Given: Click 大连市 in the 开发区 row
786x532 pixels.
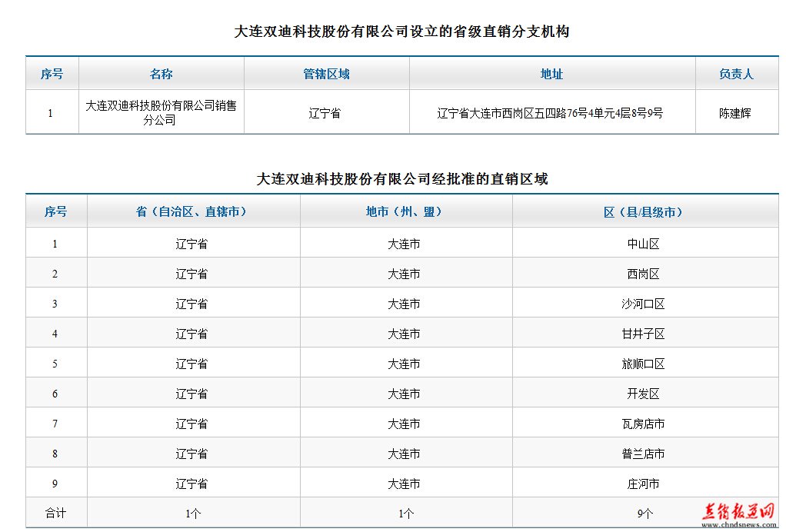Looking at the screenshot, I should click(404, 394).
